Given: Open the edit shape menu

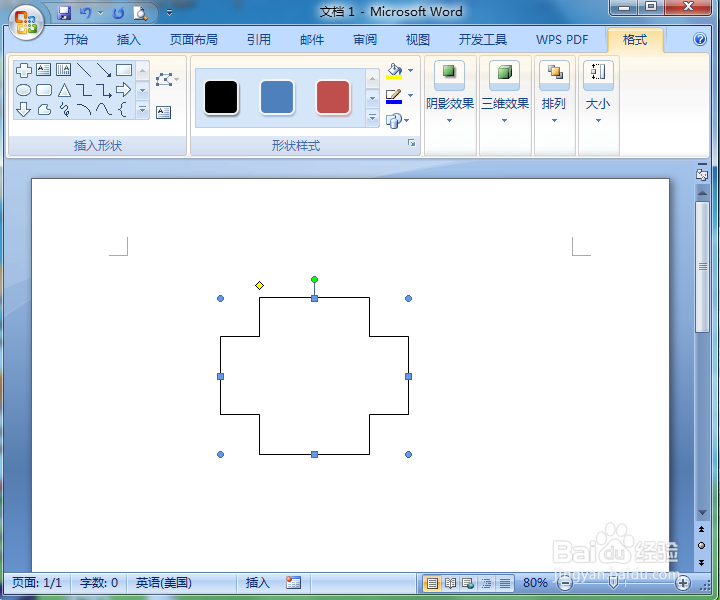Looking at the screenshot, I should coord(166,79).
